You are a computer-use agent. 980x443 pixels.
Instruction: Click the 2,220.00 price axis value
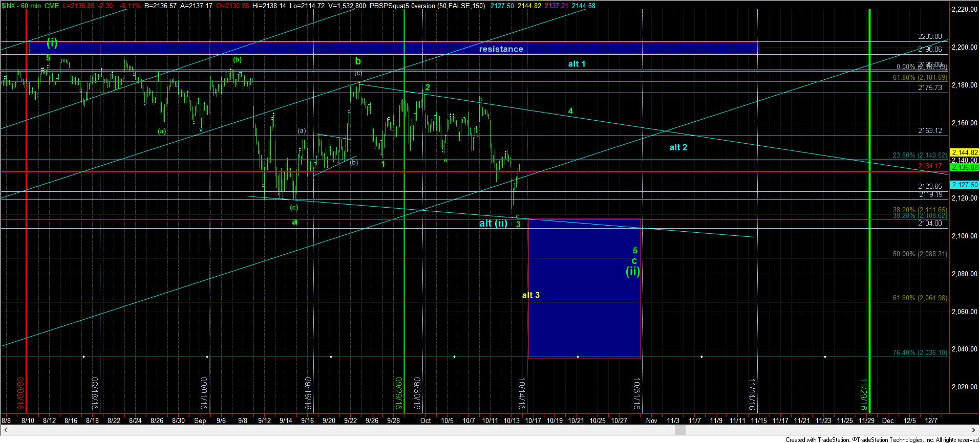coord(964,10)
